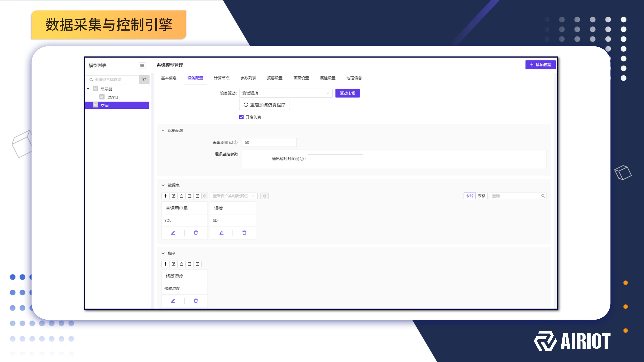Click the clear/brush icon in 数据点 toolbar
The height and width of the screenshot is (362, 644).
click(181, 196)
